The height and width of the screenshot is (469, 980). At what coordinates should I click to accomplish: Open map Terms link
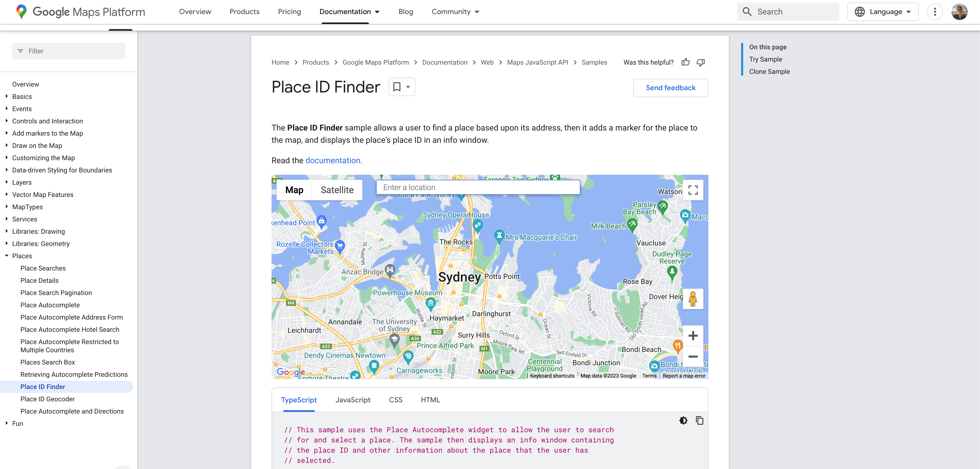coord(649,376)
